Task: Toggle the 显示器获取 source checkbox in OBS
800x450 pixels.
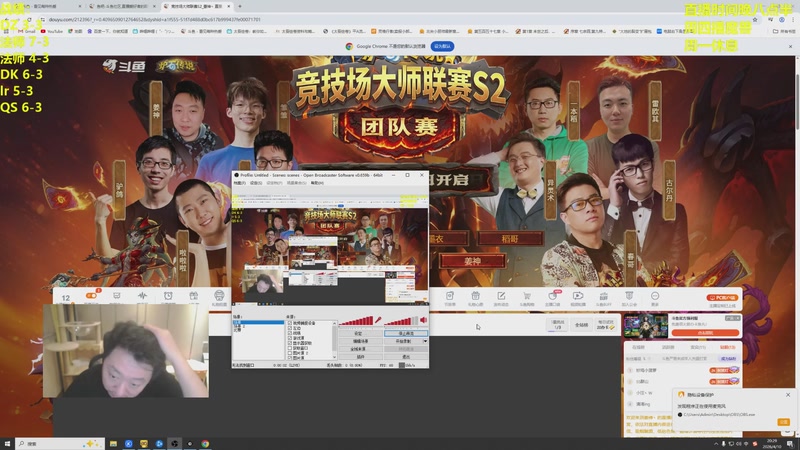Action: click(x=290, y=343)
